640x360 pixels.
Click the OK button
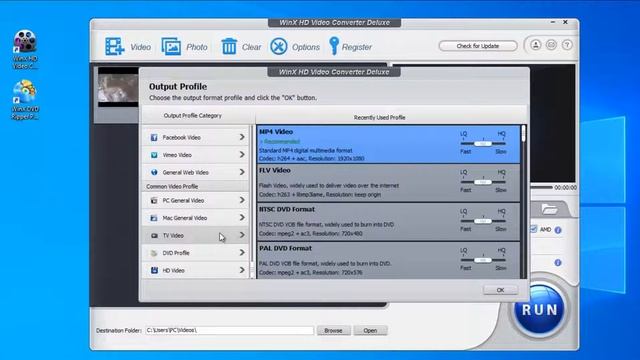point(500,290)
